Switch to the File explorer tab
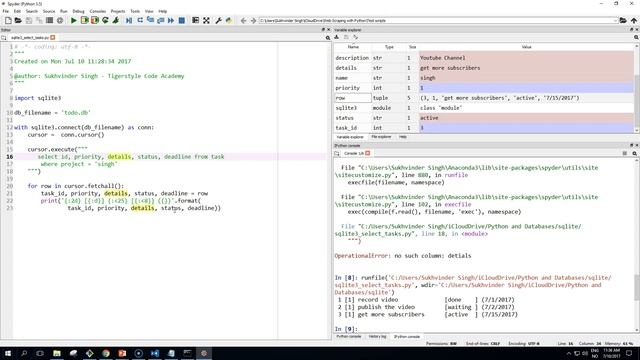The width and height of the screenshot is (640, 360). tap(381, 137)
